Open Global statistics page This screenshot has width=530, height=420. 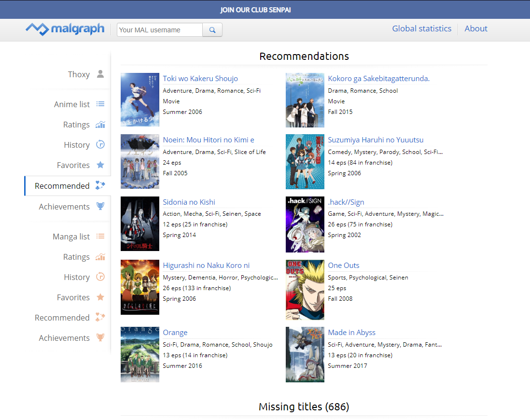pos(421,29)
